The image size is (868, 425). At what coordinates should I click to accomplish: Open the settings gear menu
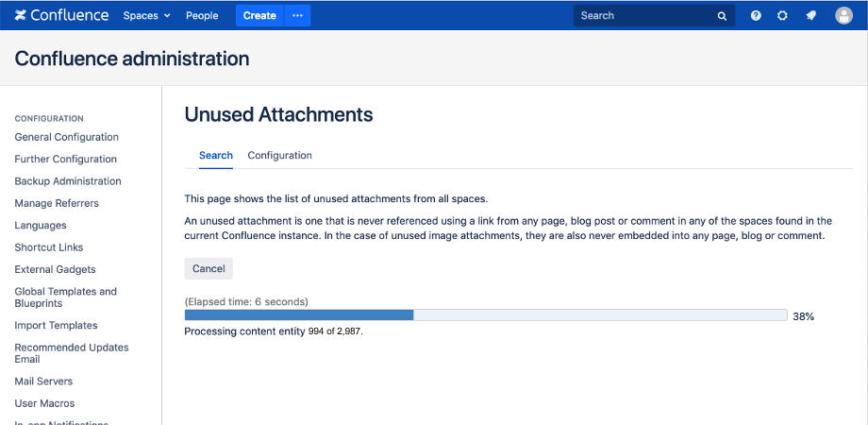click(x=782, y=15)
